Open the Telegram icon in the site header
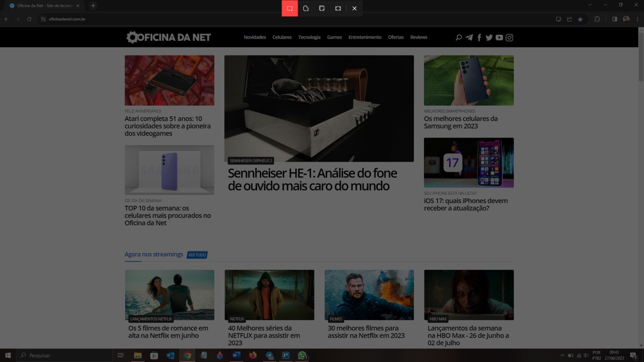 [469, 37]
